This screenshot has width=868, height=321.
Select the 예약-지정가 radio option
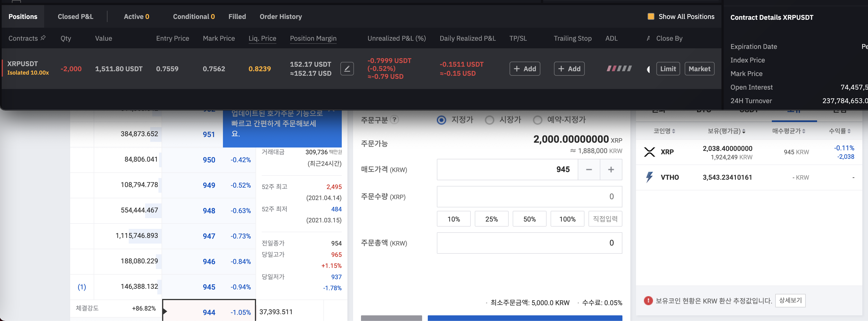[538, 120]
